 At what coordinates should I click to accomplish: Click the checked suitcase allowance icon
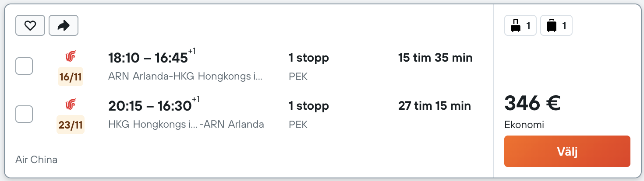point(556,26)
